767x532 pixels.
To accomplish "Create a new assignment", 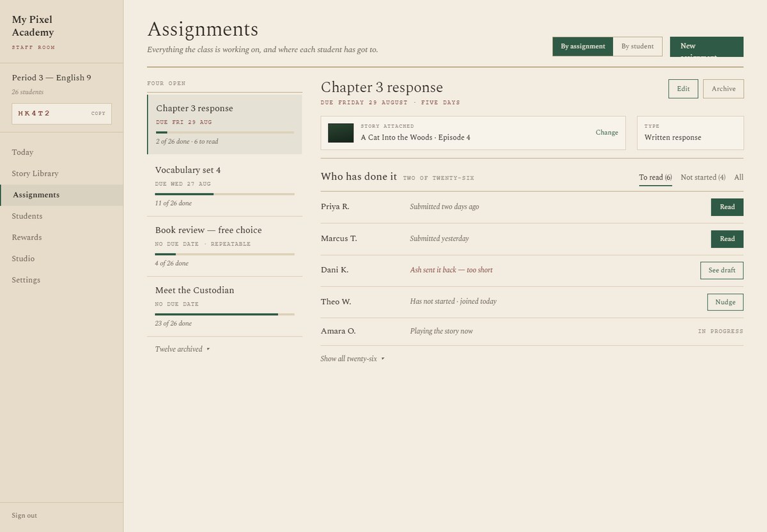I will [706, 47].
